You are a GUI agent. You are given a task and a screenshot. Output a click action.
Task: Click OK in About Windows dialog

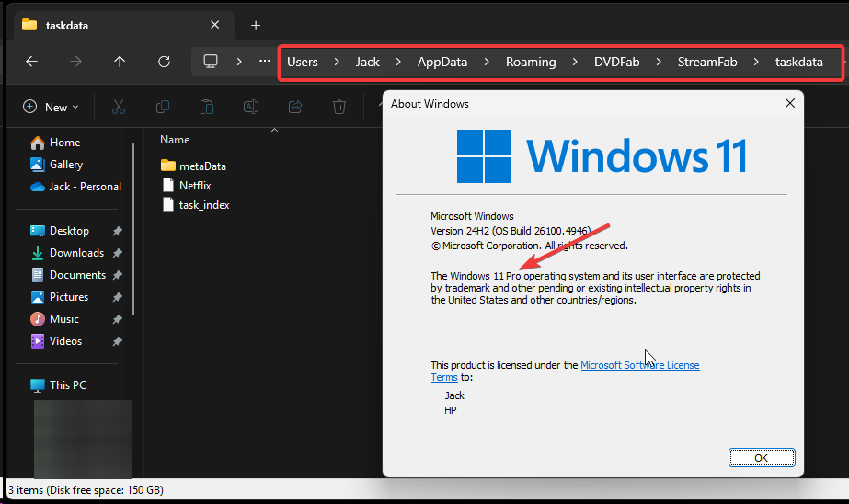(x=761, y=457)
